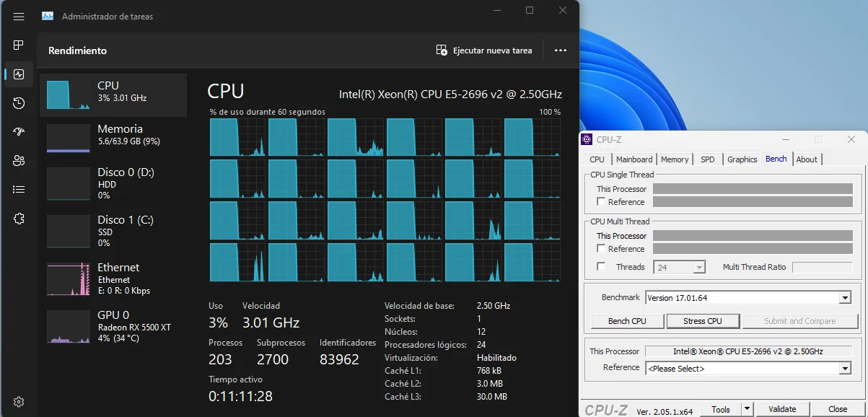This screenshot has width=868, height=417.
Task: Click the Uso 3% value
Action: 218,322
